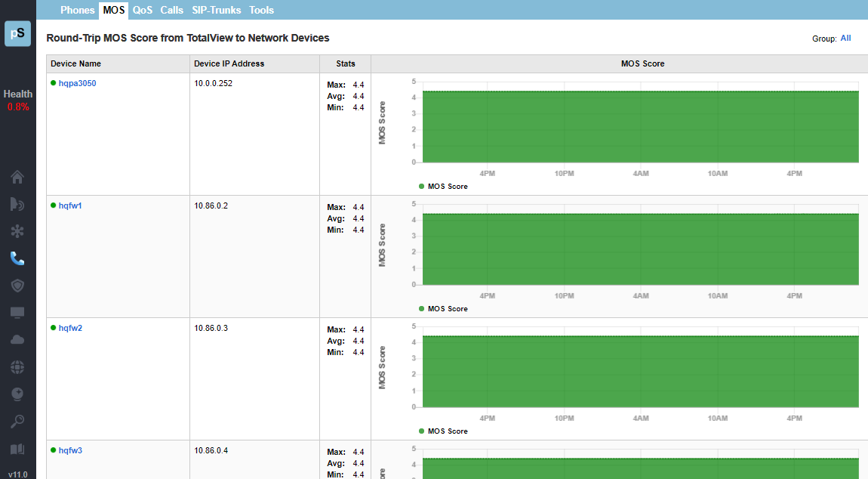
Task: Change the Group filter from All
Action: coord(845,39)
